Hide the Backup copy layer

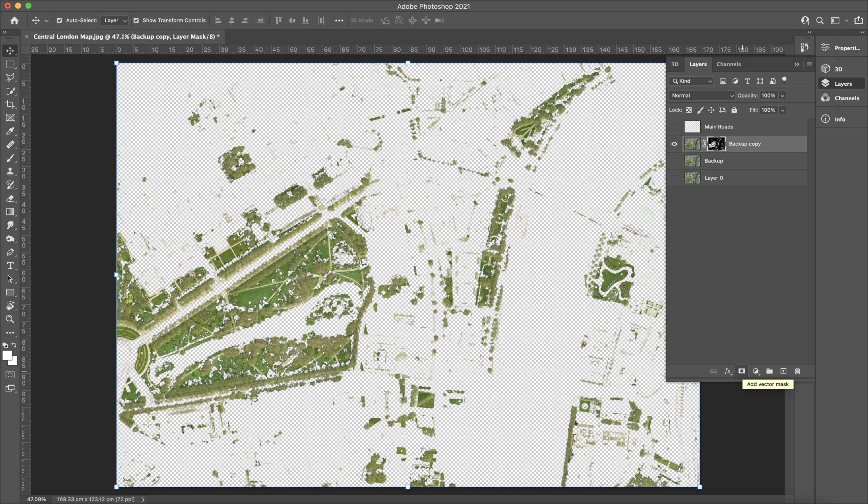tap(674, 144)
